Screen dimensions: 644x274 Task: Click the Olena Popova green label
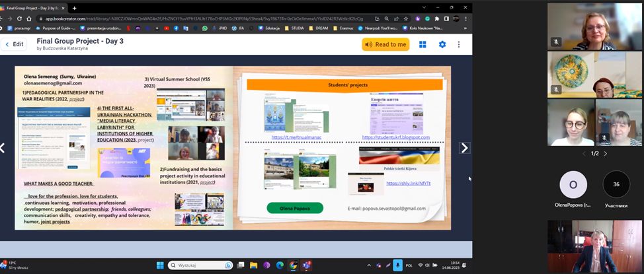[x=295, y=208]
